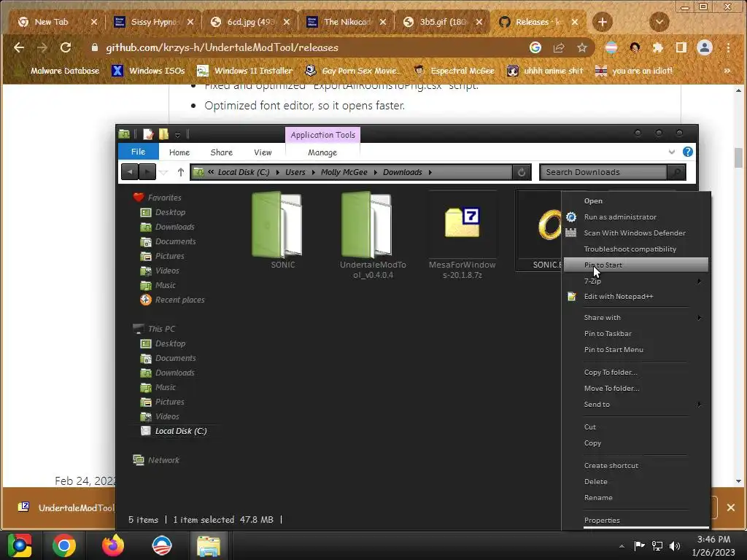Select Recent places under Favorites
The width and height of the screenshot is (747, 560).
pyautogui.click(x=172, y=300)
